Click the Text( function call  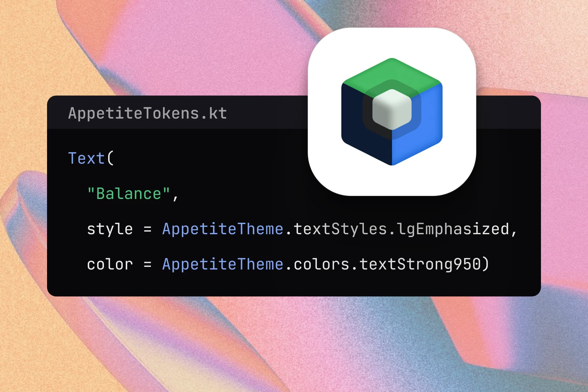(x=91, y=158)
